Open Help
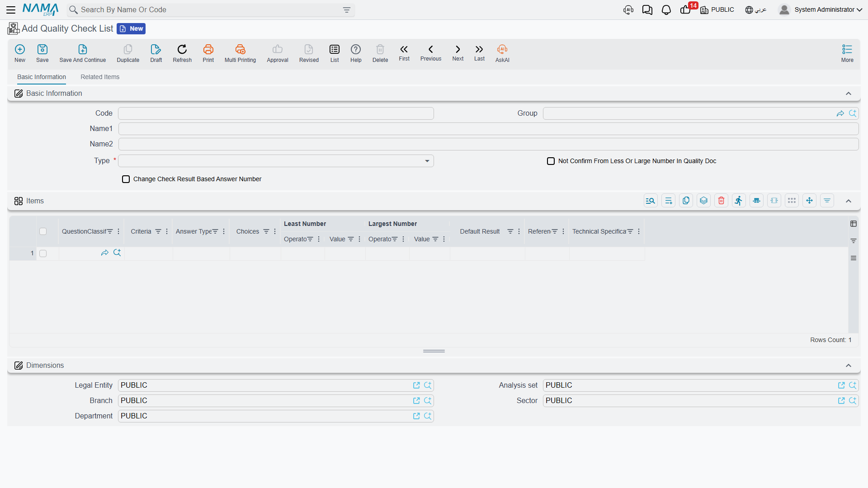The image size is (868, 488). [356, 53]
